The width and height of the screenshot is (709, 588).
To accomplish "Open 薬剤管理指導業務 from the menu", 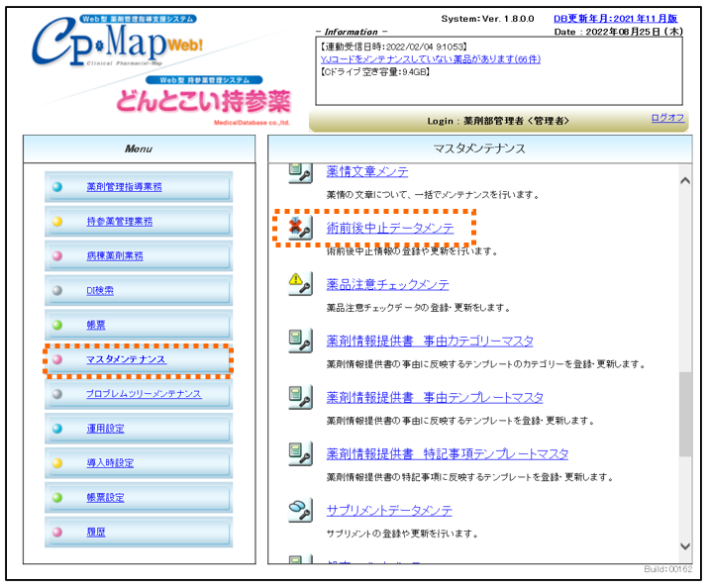I will [x=124, y=186].
